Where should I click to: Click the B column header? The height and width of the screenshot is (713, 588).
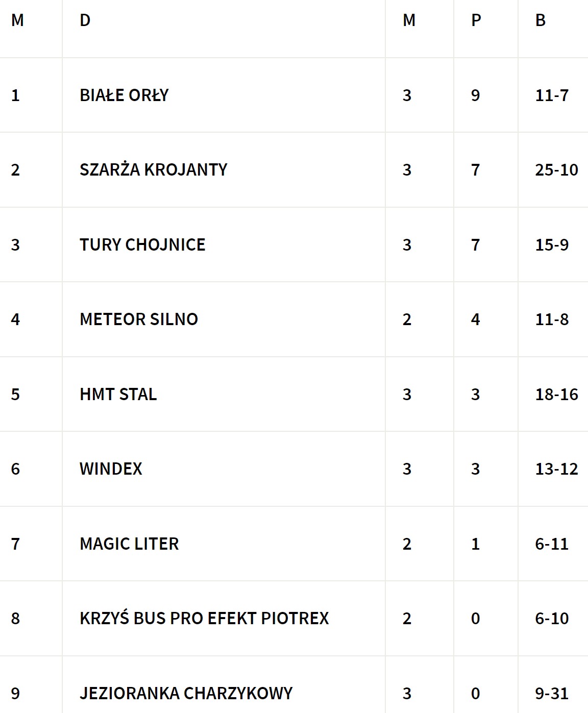tap(541, 20)
